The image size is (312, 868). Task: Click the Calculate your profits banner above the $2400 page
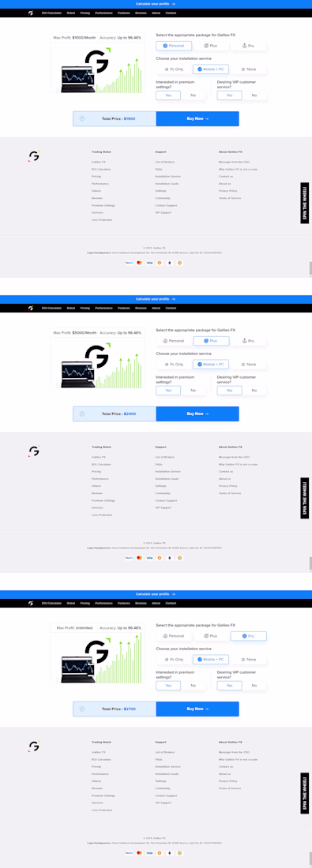pos(156,299)
